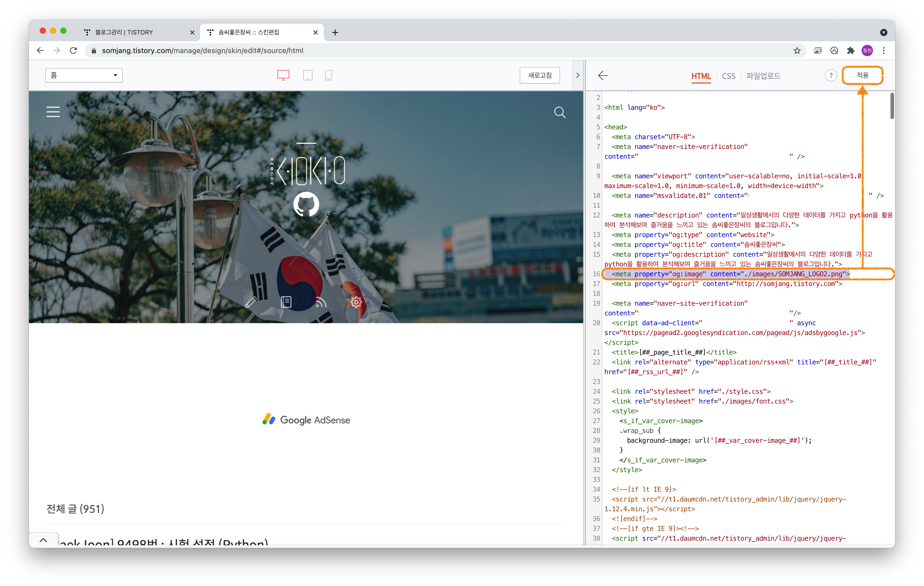The height and width of the screenshot is (586, 924).
Task: Click the og:type website meta line
Action: 693,235
